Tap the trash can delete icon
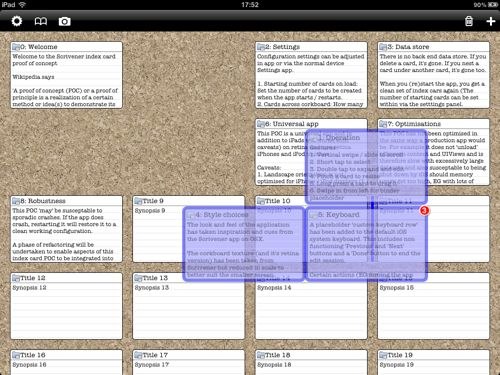The image size is (500, 375). click(469, 21)
